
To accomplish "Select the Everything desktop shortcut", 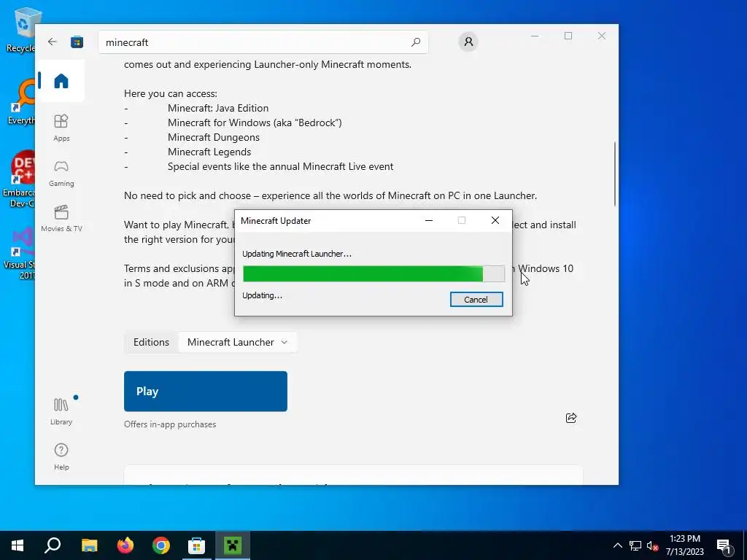I will (20, 102).
